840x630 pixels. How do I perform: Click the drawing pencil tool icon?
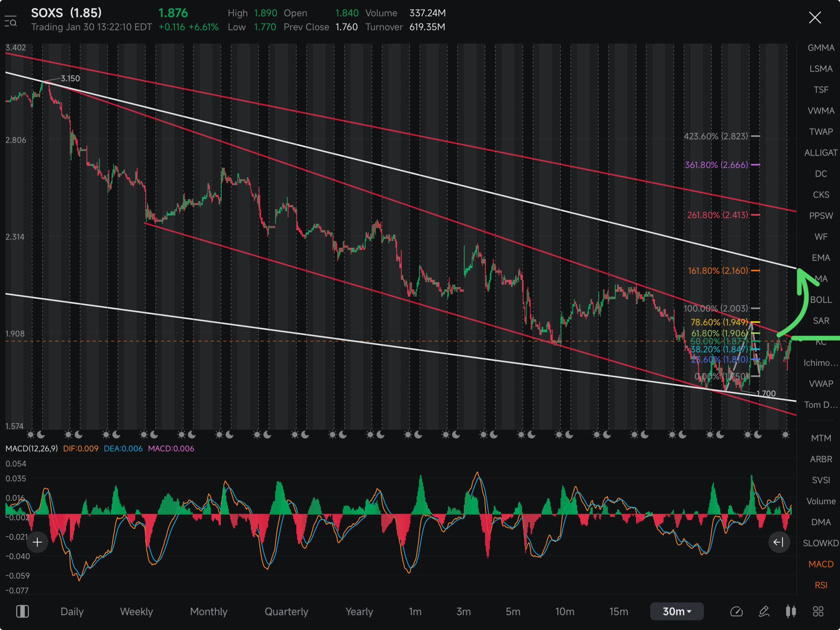[764, 611]
